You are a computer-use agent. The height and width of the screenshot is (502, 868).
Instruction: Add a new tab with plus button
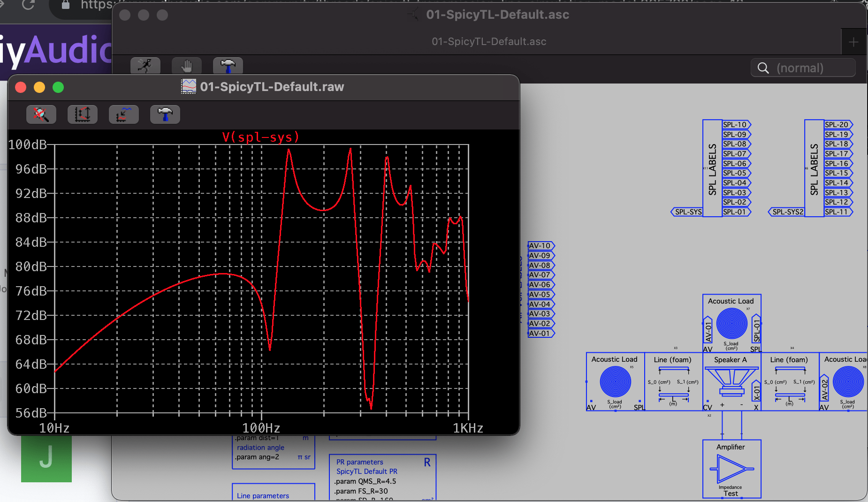point(853,42)
